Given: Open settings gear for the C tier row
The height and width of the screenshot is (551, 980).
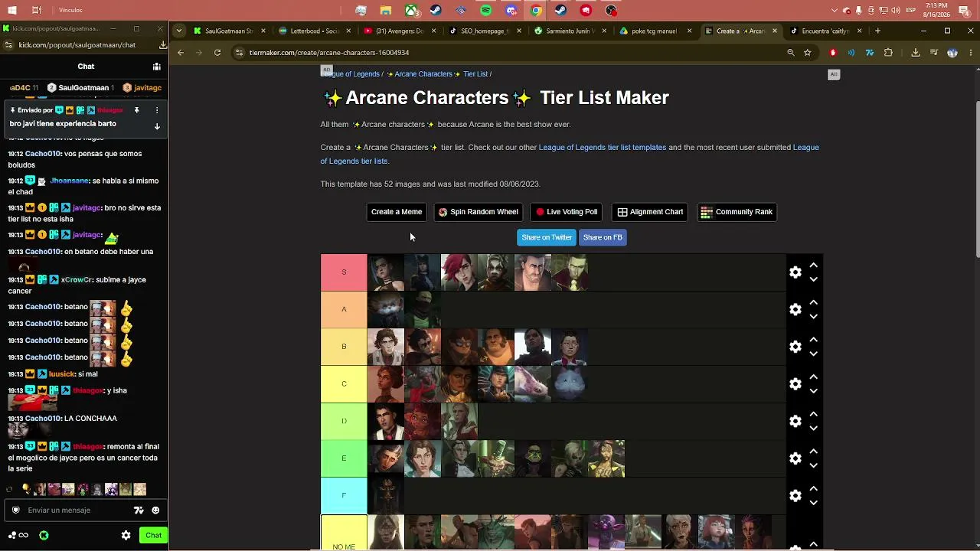Looking at the screenshot, I should tap(795, 384).
